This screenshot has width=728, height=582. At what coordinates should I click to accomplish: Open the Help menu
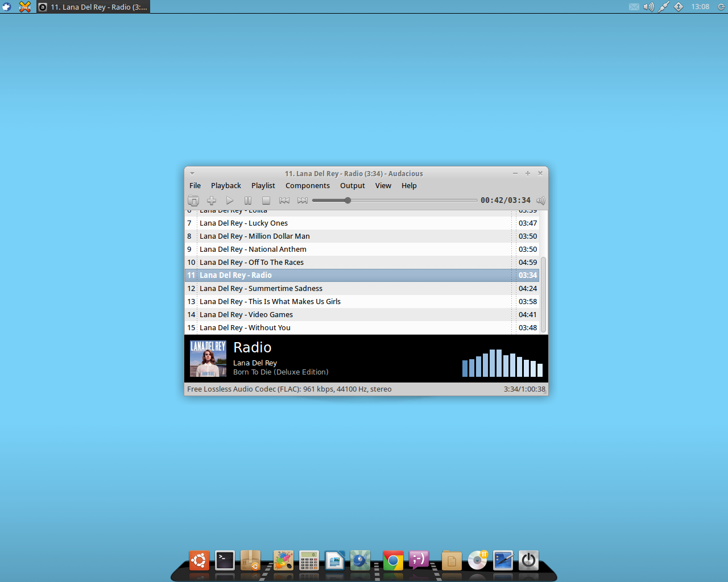[x=409, y=185]
